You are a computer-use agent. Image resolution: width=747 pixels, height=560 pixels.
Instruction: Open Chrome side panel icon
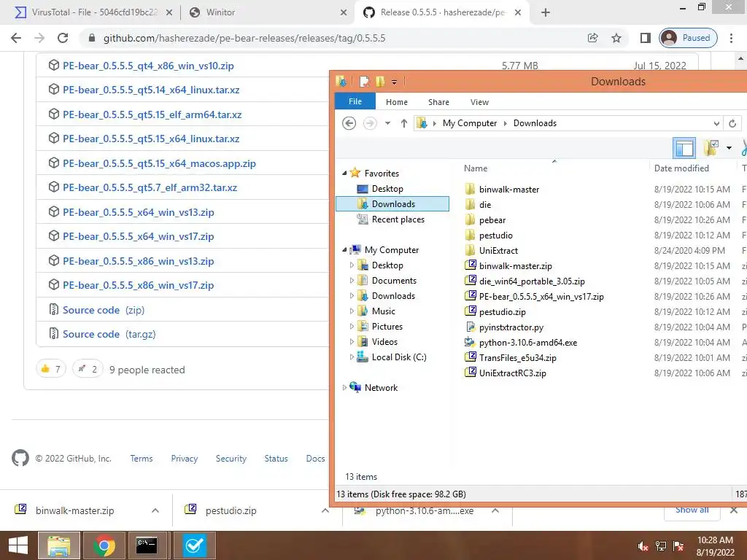[x=645, y=38]
